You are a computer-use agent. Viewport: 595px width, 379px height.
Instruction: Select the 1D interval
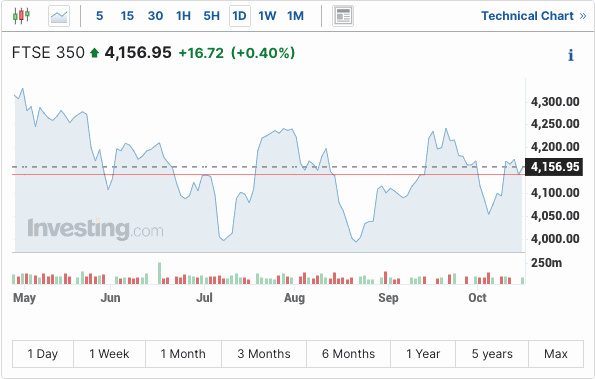pyautogui.click(x=240, y=16)
